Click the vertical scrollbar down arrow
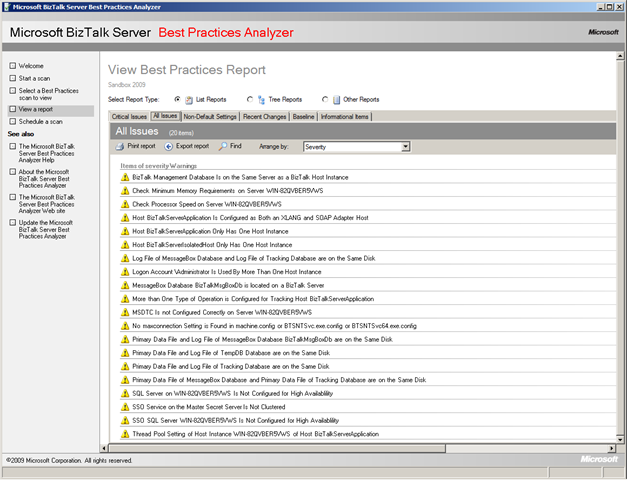 click(620, 440)
